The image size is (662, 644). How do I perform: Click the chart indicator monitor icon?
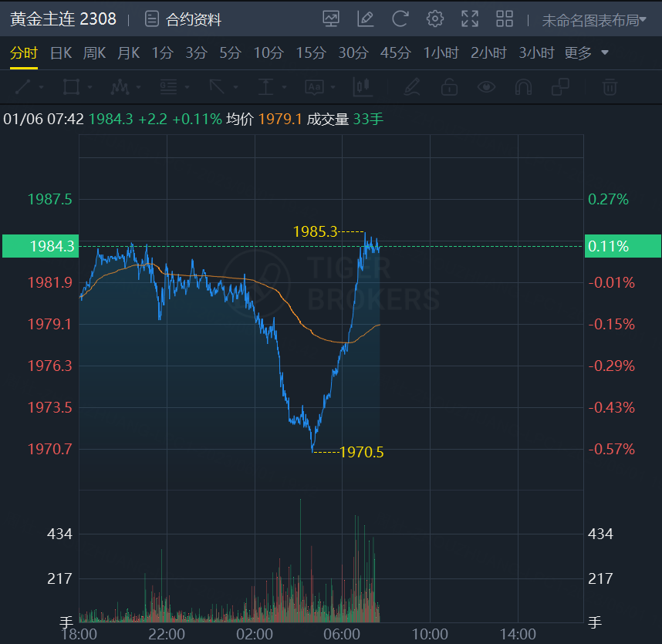pos(331,19)
